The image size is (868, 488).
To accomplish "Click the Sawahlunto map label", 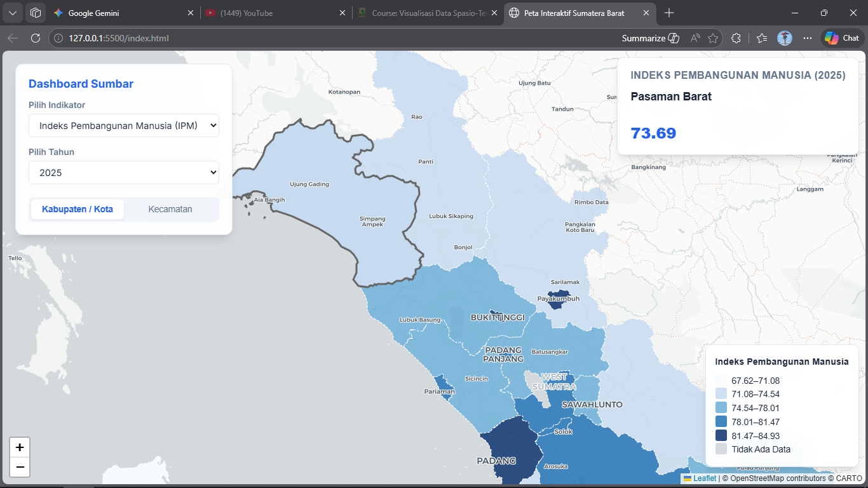I will (592, 405).
